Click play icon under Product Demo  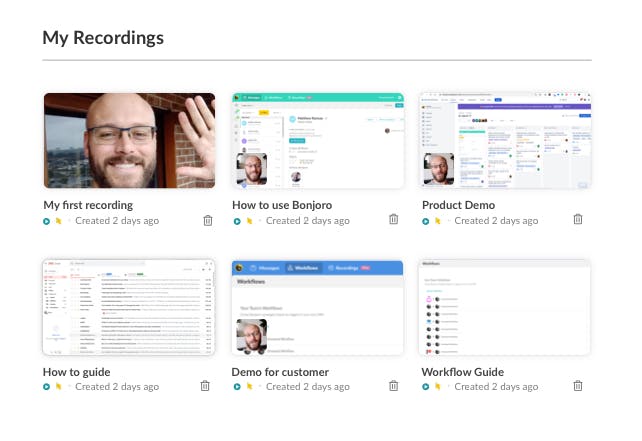coord(425,222)
